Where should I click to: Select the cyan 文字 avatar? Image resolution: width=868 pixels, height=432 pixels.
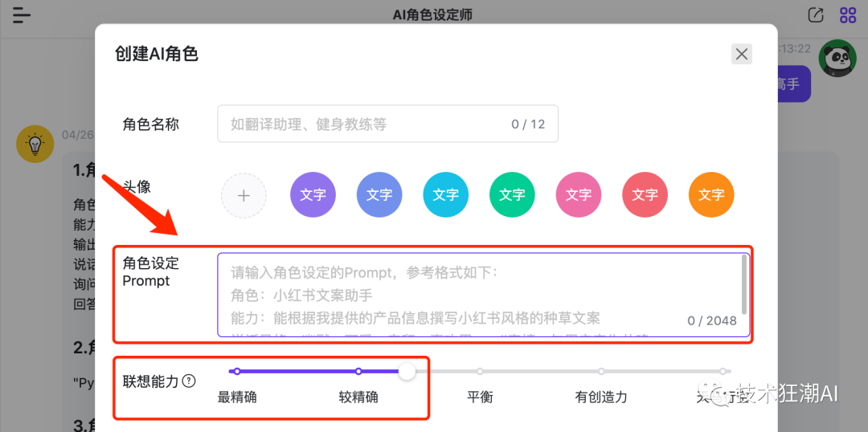point(445,194)
